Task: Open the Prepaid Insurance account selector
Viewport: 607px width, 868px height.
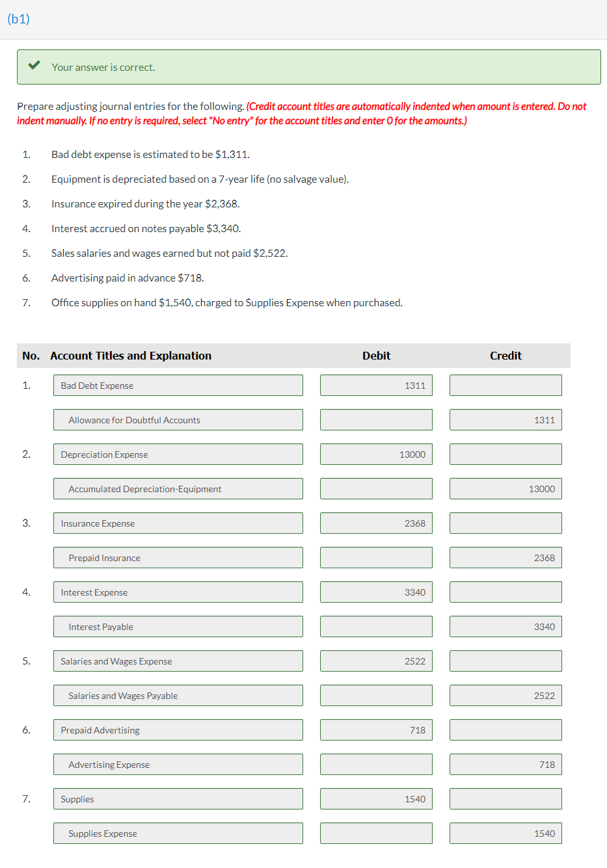Action: pos(178,557)
